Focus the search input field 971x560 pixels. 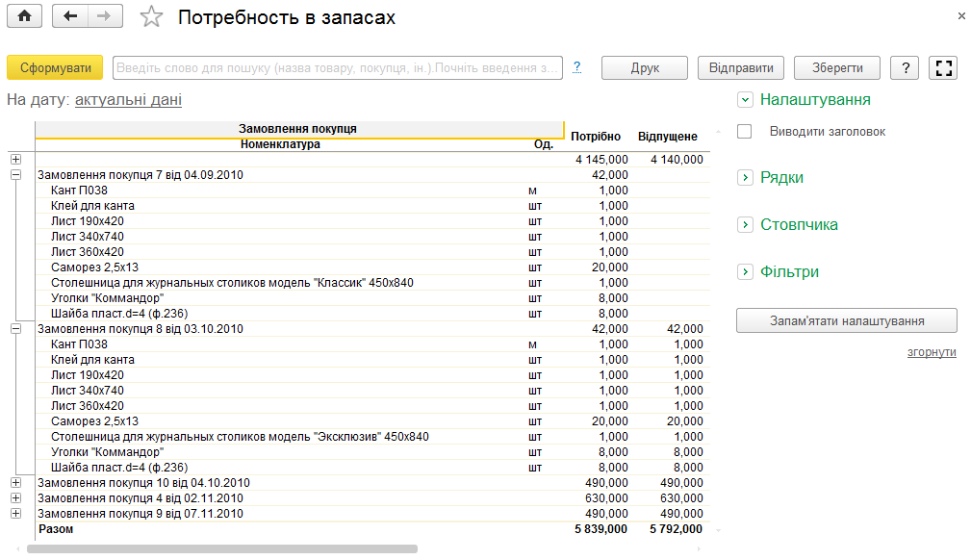pyautogui.click(x=338, y=67)
